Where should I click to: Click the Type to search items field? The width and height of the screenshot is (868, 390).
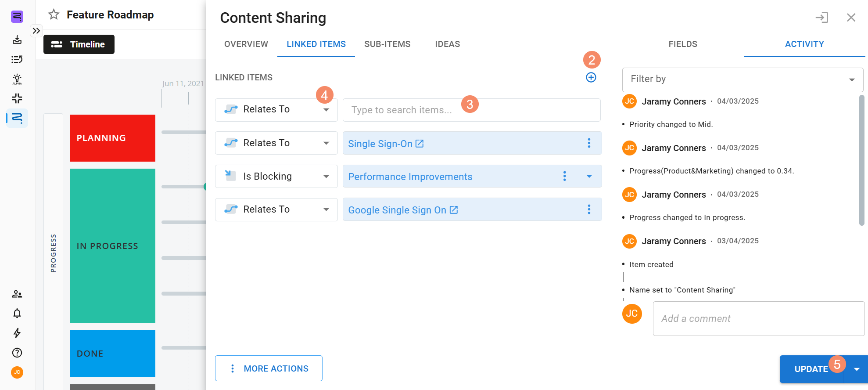click(x=471, y=110)
